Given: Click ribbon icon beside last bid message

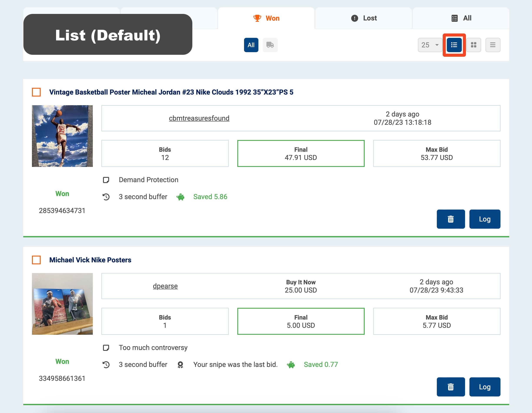Looking at the screenshot, I should point(180,365).
